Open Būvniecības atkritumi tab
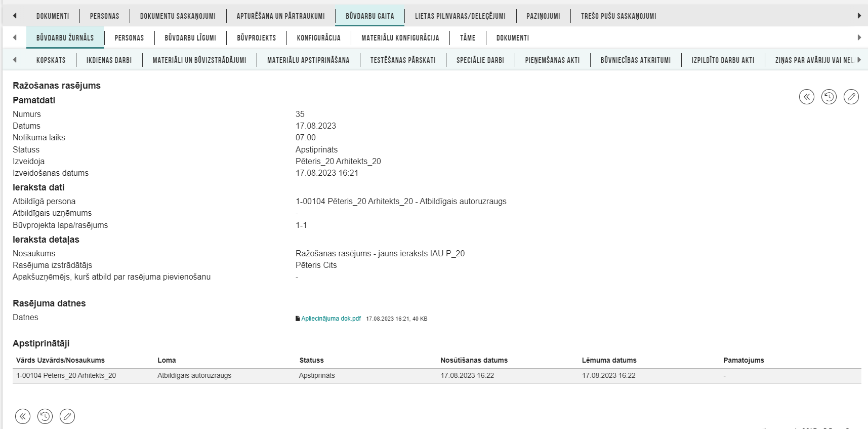Viewport: 868px width, 429px height. click(x=636, y=60)
